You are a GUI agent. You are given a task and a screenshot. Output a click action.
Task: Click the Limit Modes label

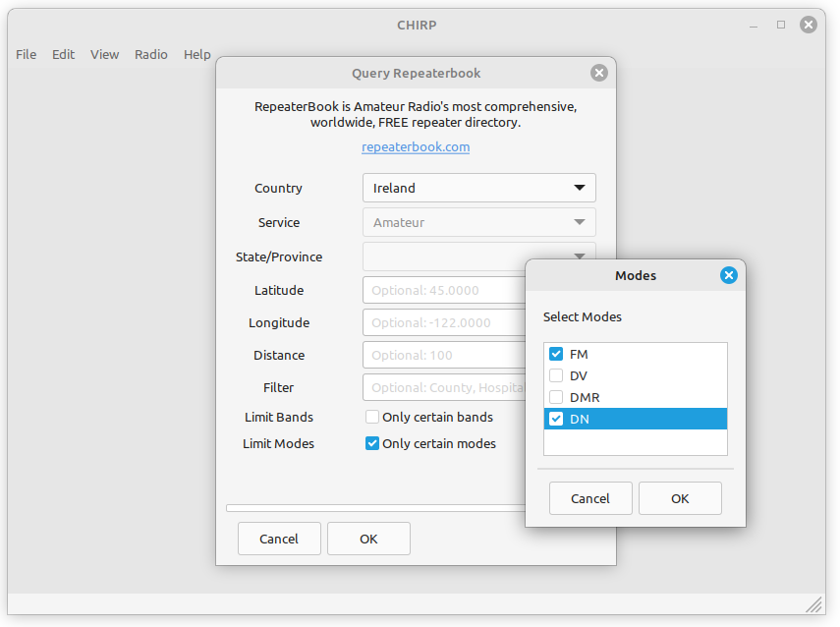(x=279, y=444)
